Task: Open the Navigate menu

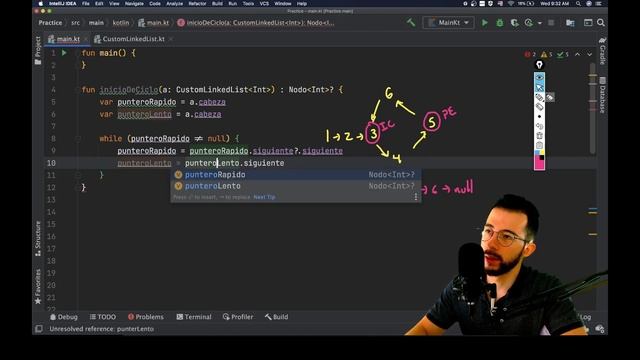Action: pos(134,4)
